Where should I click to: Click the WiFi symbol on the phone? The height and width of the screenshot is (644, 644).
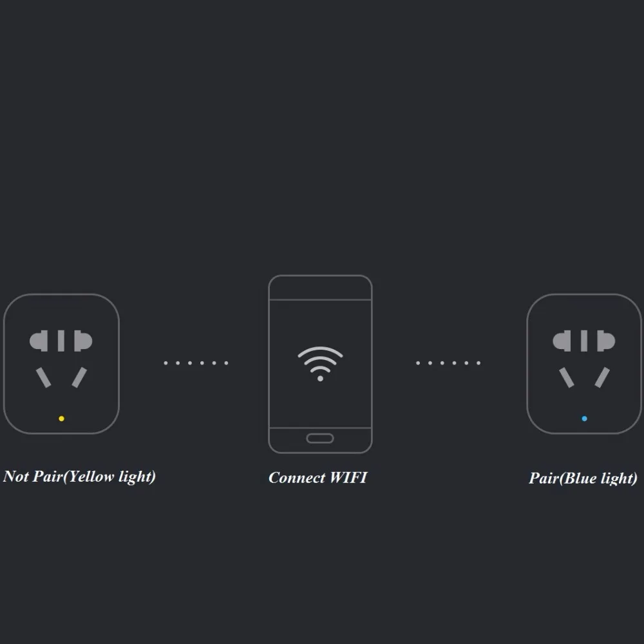(320, 364)
